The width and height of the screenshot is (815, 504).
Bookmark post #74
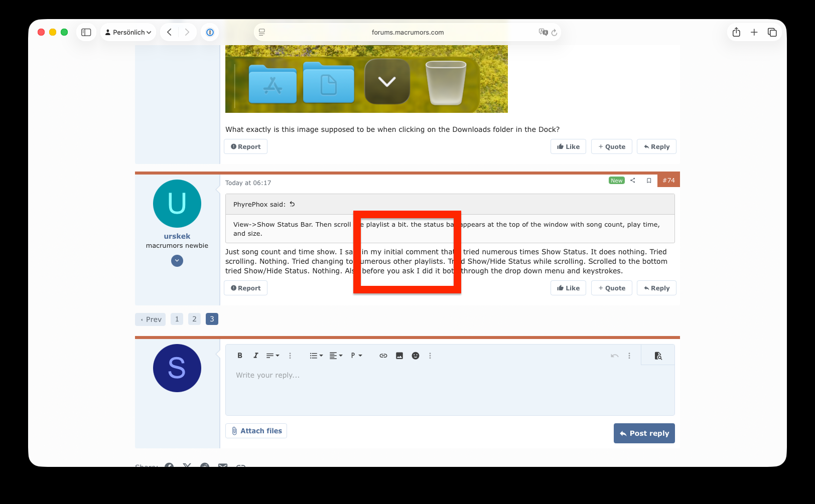coord(649,181)
